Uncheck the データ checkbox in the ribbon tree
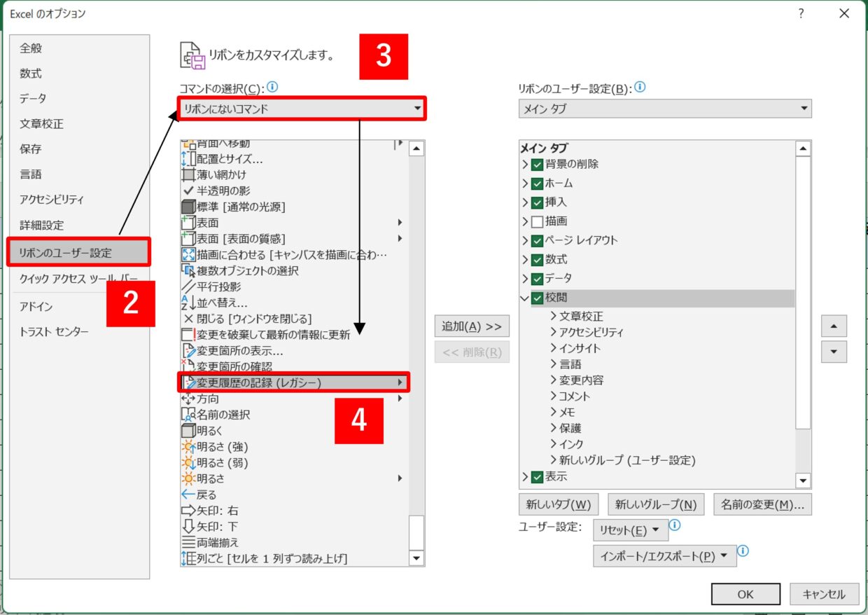This screenshot has width=868, height=615. pos(537,279)
